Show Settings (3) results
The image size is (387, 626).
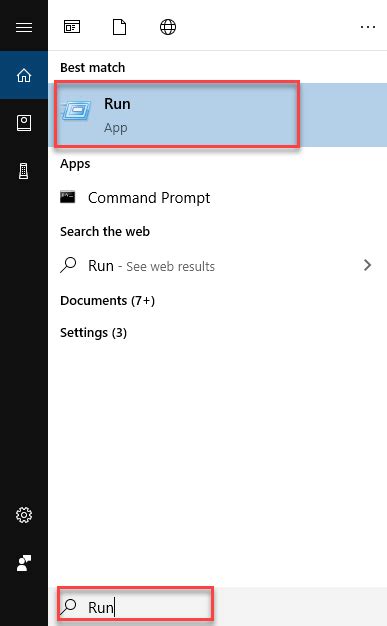(x=93, y=333)
